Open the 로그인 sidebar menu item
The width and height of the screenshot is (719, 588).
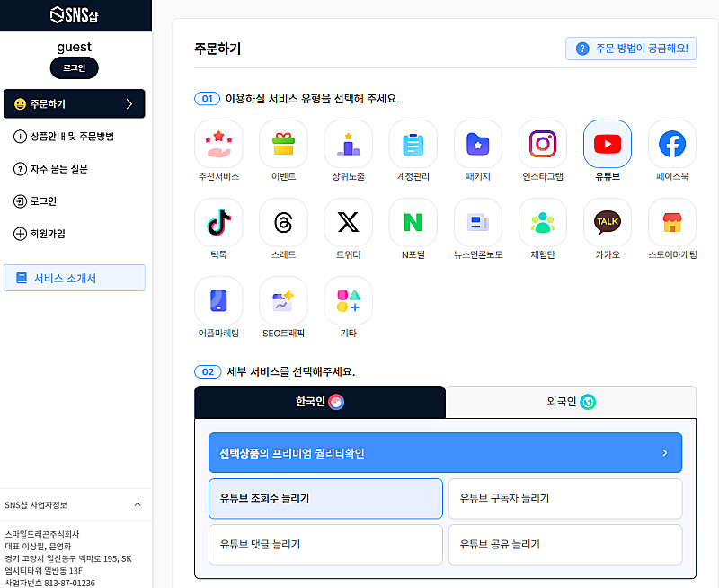tap(35, 200)
